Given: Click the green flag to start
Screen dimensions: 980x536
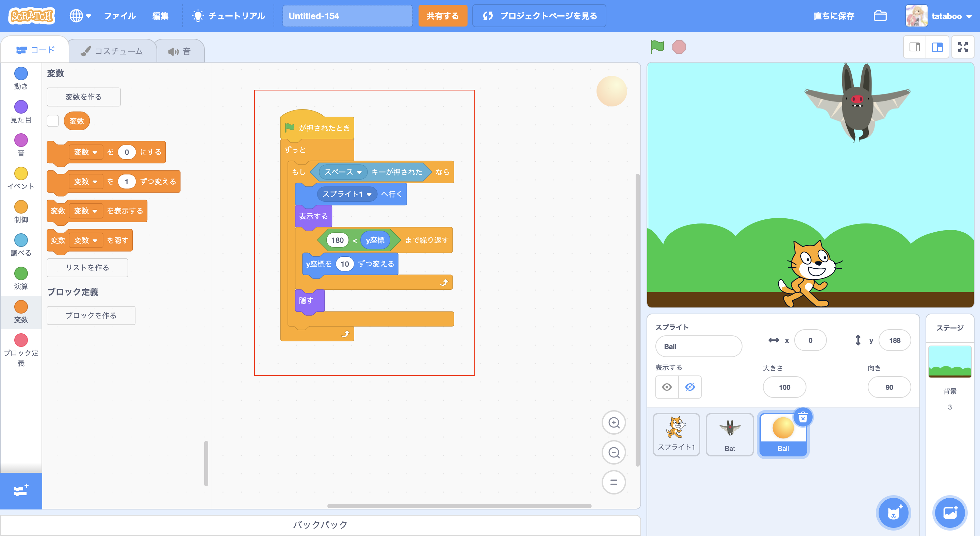Looking at the screenshot, I should click(x=657, y=47).
